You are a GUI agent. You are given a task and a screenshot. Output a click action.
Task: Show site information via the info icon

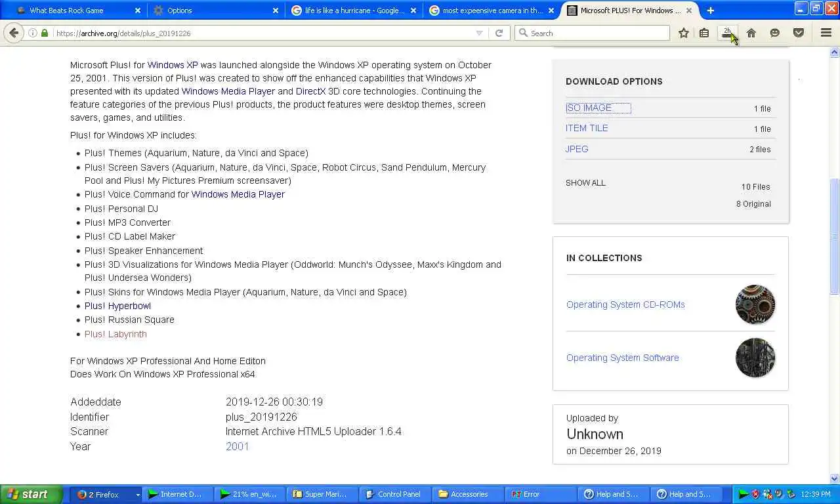coord(32,33)
